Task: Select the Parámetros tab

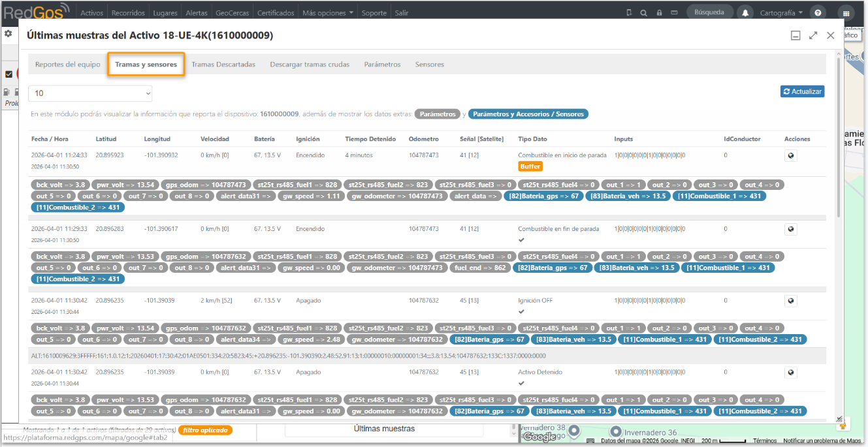Action: [x=382, y=65]
